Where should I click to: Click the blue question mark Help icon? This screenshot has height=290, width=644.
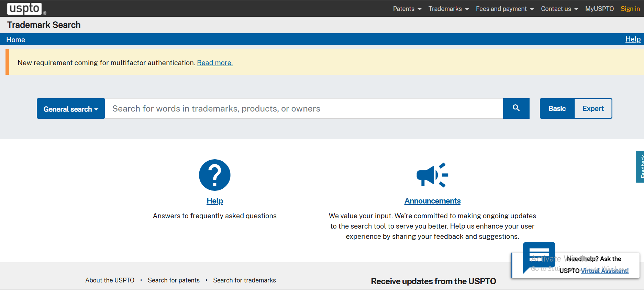click(215, 175)
